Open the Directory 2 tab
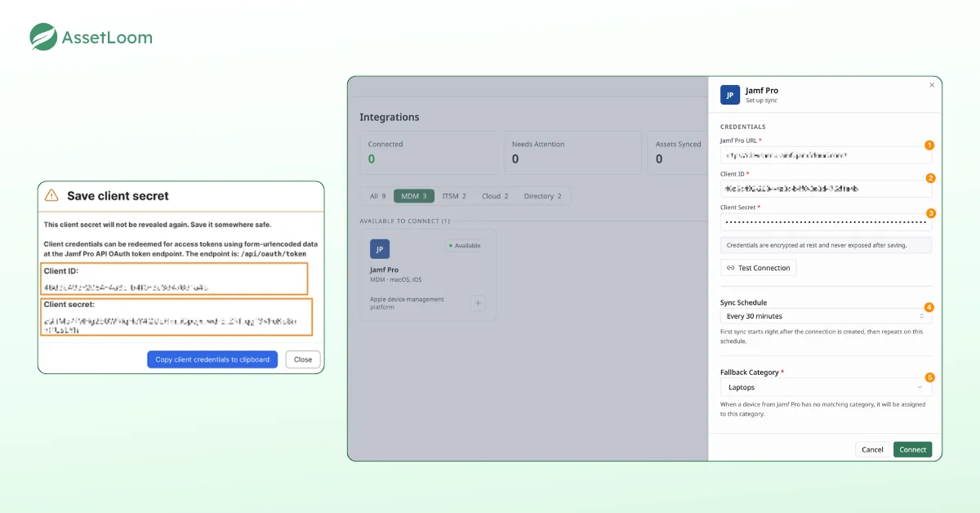Image resolution: width=980 pixels, height=513 pixels. click(x=543, y=196)
